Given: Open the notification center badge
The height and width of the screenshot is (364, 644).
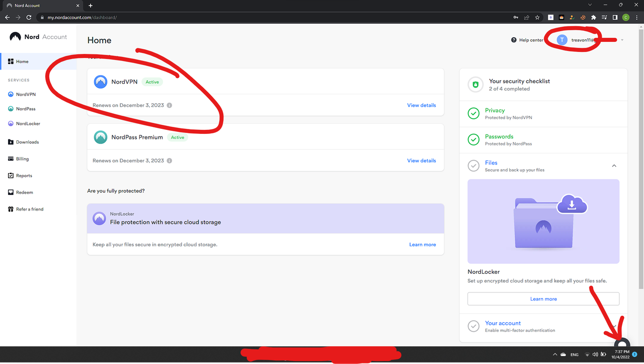Looking at the screenshot, I should point(634,354).
